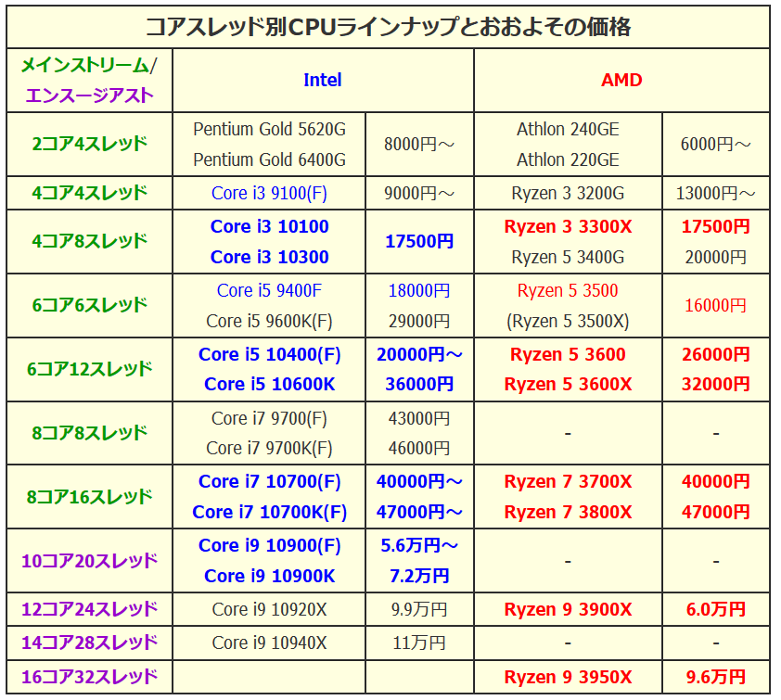Screen dimensions: 781x700
Task: Select the 43000円 price
Action: click(x=419, y=418)
